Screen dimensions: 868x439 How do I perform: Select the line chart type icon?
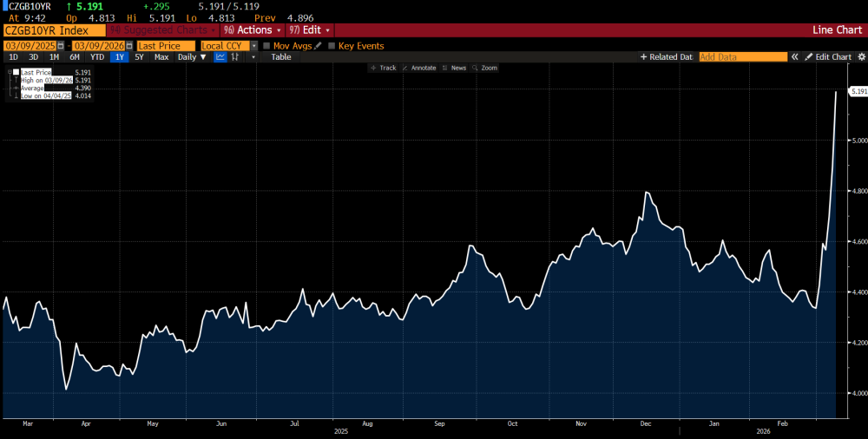tap(220, 57)
